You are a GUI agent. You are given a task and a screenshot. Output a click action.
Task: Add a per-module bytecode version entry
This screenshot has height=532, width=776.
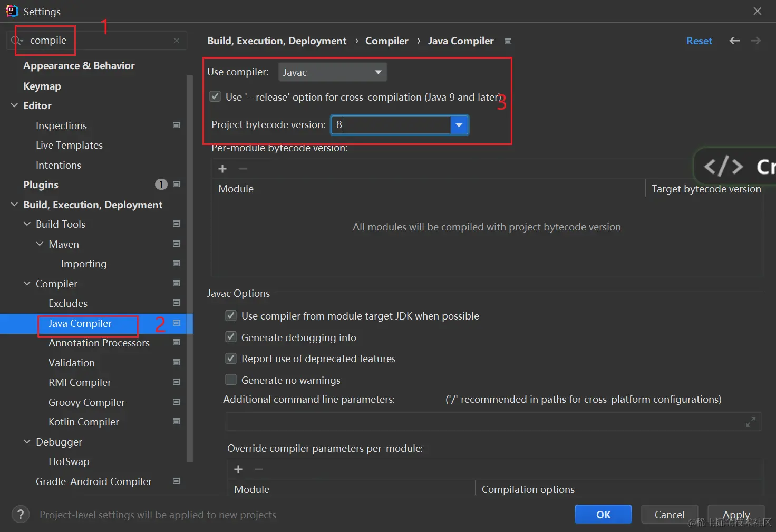pyautogui.click(x=222, y=169)
